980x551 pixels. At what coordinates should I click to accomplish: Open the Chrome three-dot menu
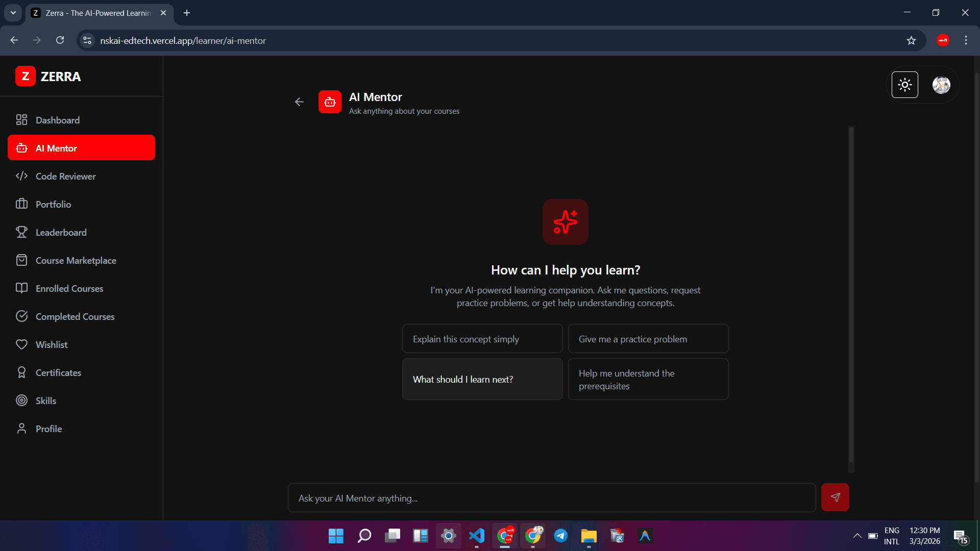point(966,40)
